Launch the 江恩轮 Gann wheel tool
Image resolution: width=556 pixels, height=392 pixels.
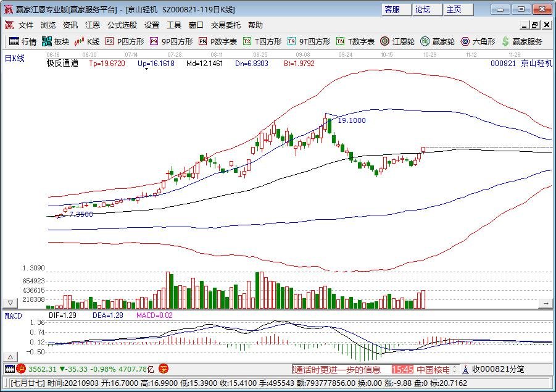point(397,41)
